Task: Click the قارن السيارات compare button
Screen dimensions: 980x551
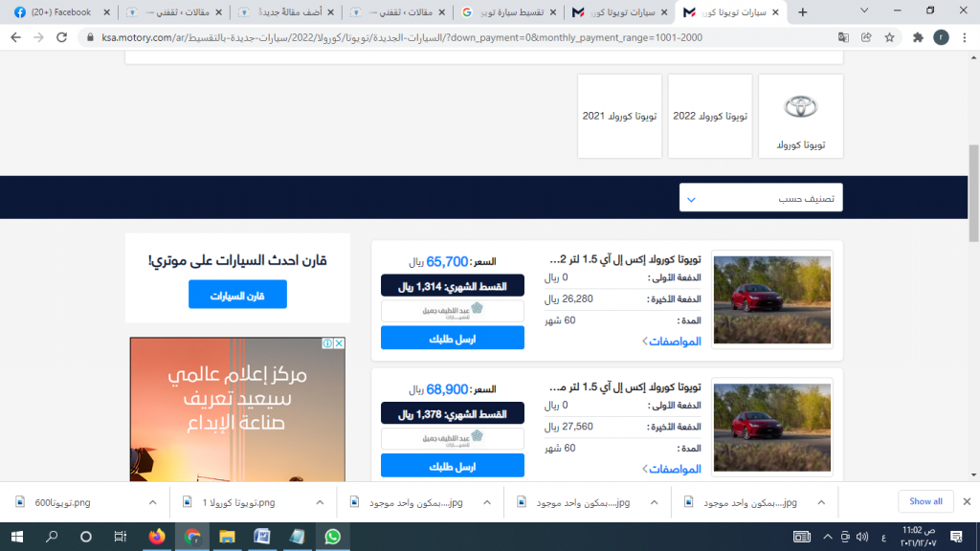Action: (x=237, y=295)
